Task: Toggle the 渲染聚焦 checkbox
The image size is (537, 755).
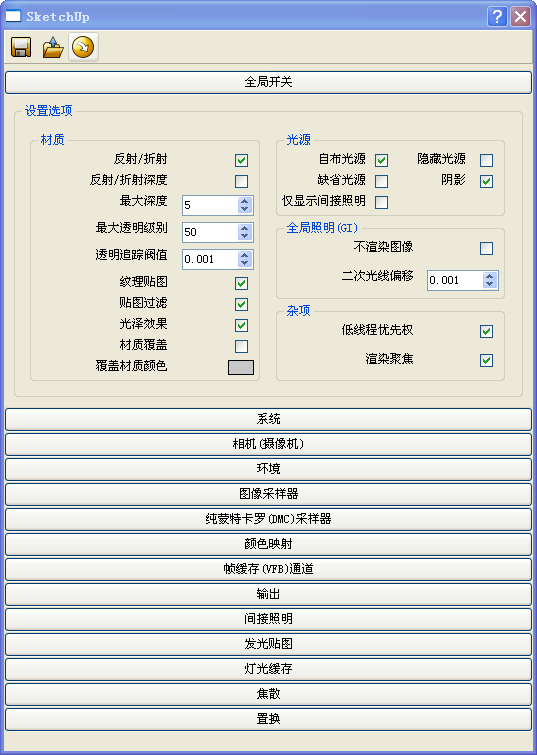Action: click(x=486, y=360)
